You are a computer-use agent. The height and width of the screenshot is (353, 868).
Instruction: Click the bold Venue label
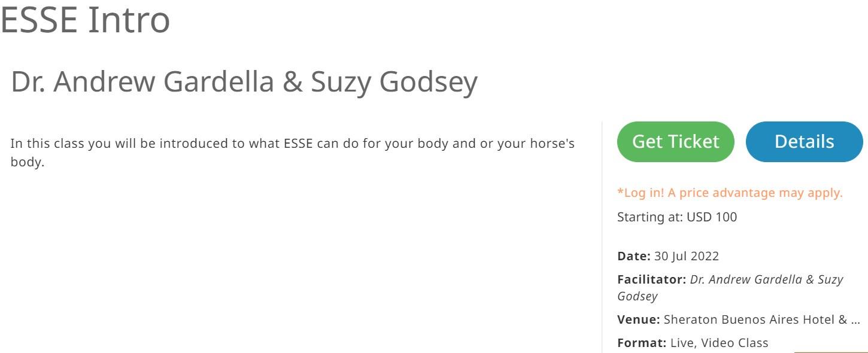click(x=638, y=319)
